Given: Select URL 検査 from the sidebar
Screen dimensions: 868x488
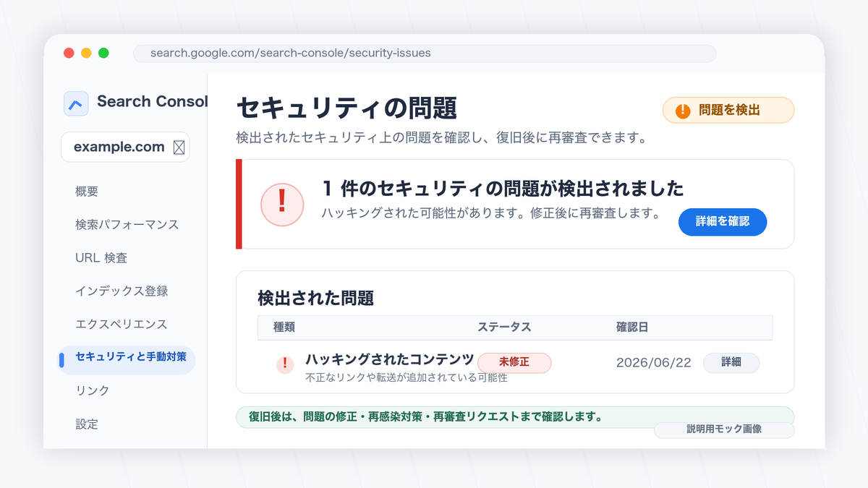Looking at the screenshot, I should tap(101, 258).
